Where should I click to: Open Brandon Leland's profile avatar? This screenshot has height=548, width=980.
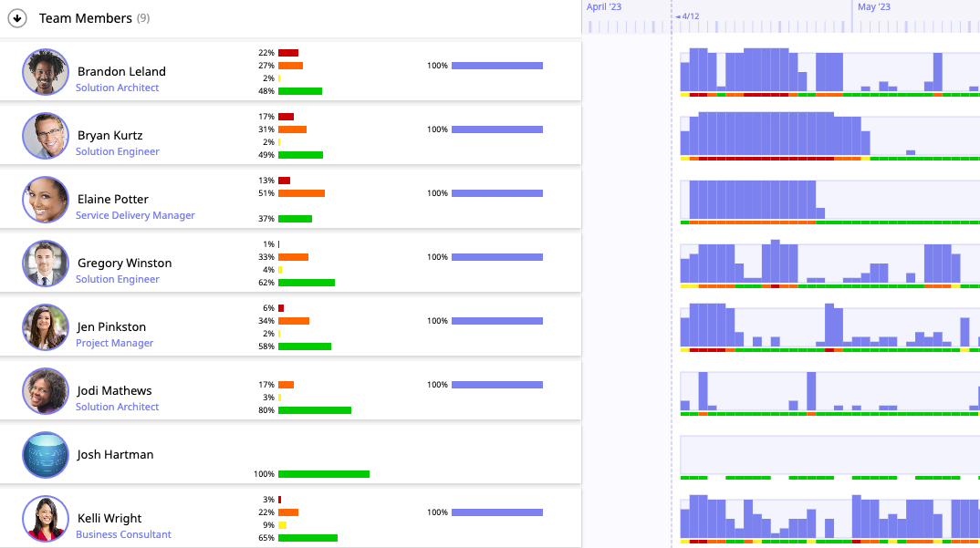click(46, 72)
